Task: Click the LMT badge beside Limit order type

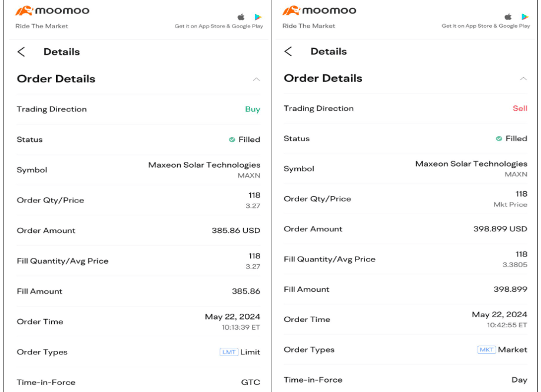Action: tap(229, 352)
